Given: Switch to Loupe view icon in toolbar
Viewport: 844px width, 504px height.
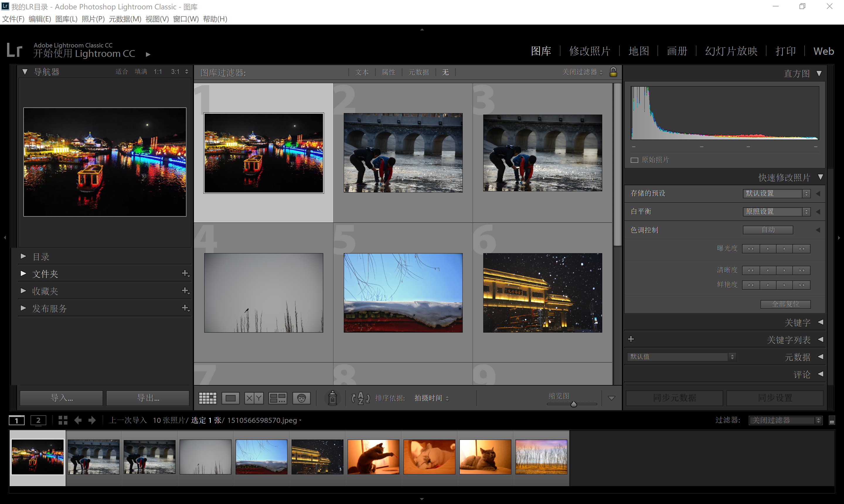Looking at the screenshot, I should [x=231, y=398].
